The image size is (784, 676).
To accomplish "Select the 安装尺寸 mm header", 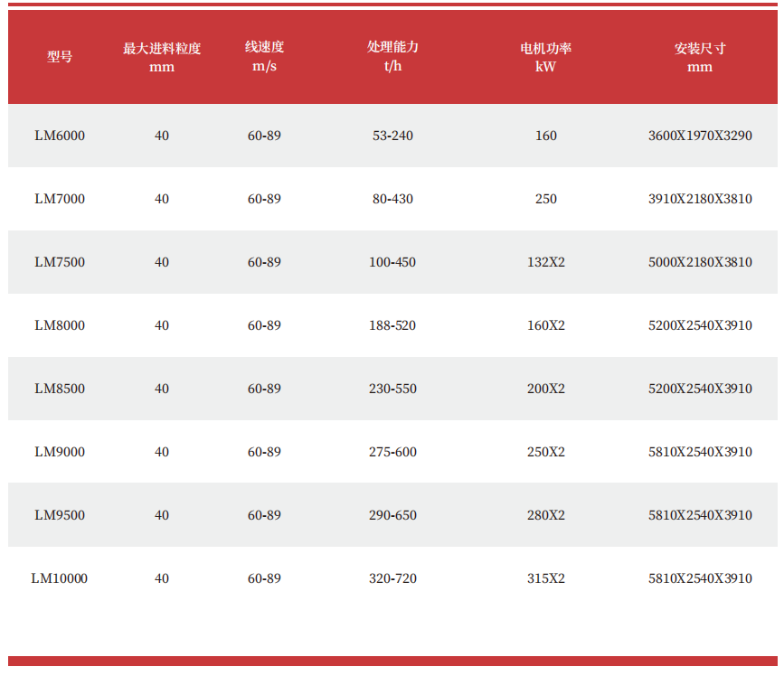I will pyautogui.click(x=700, y=57).
